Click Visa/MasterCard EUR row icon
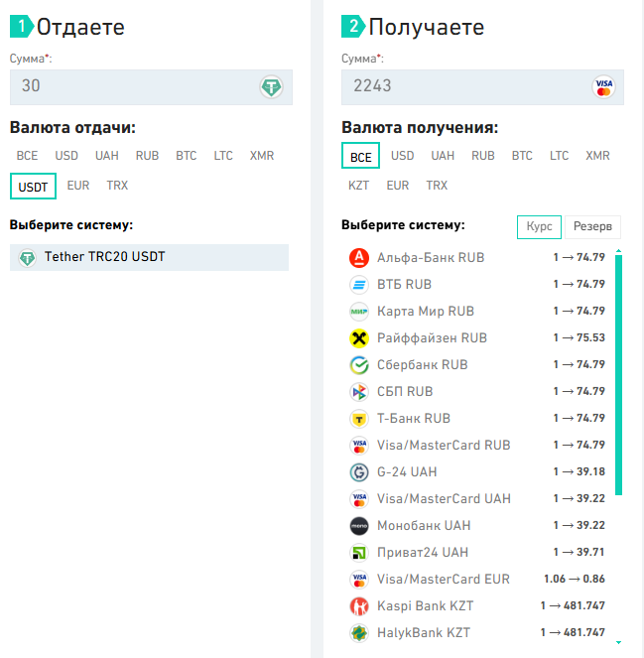Viewport: 644px width, 658px height. click(x=359, y=580)
